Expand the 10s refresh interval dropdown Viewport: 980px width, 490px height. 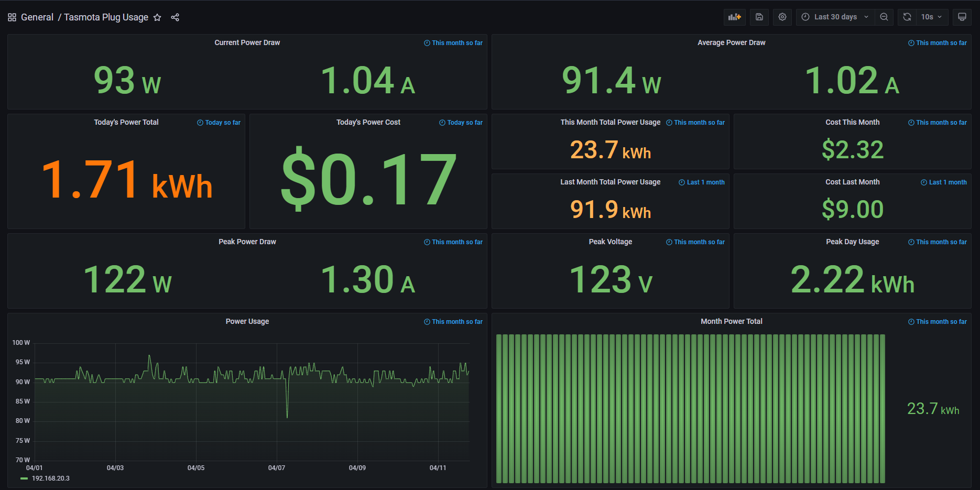click(932, 17)
